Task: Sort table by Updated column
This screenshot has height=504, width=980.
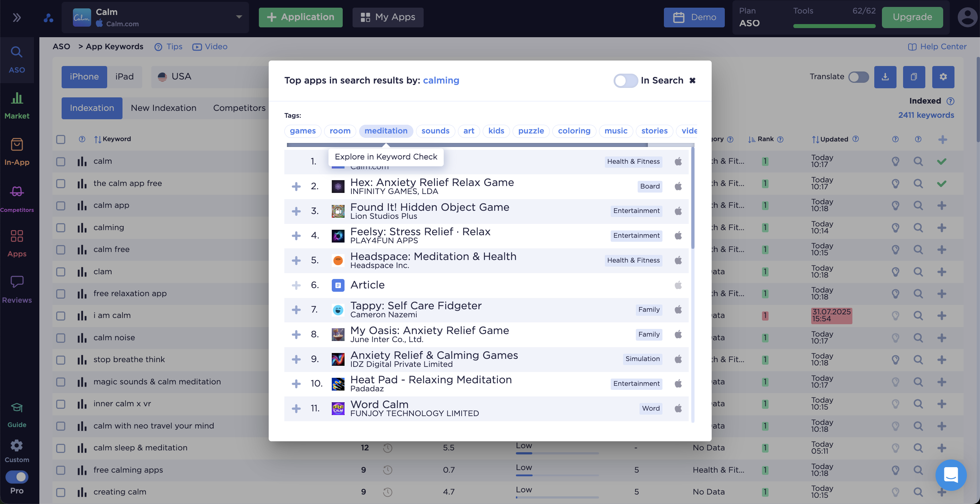Action: 830,139
